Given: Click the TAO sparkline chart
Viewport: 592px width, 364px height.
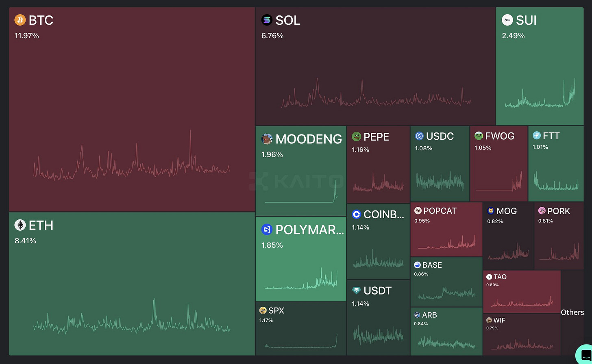Looking at the screenshot, I should 522,301.
